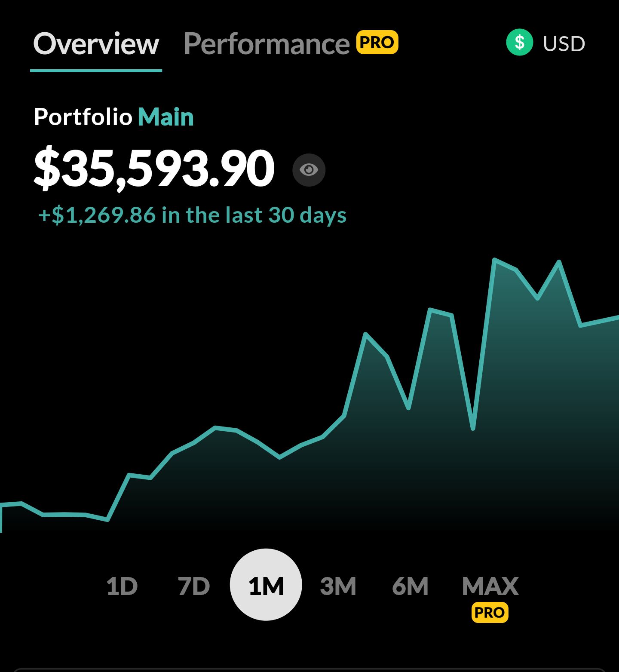
Task: Switch chart to 3M range
Action: [x=338, y=586]
